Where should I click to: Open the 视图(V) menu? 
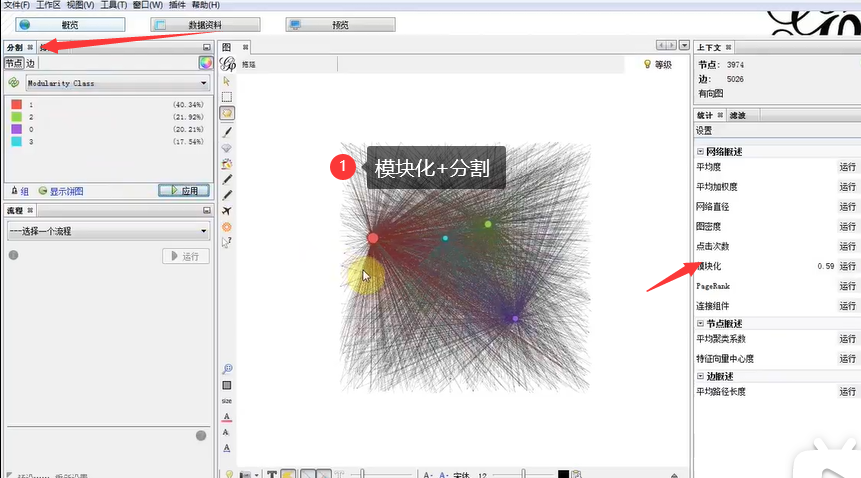tap(80, 5)
